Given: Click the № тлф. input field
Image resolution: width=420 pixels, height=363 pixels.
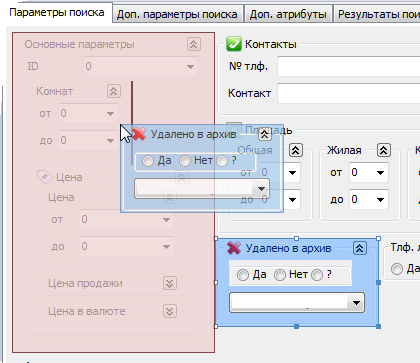Looking at the screenshot, I should pos(349,66).
